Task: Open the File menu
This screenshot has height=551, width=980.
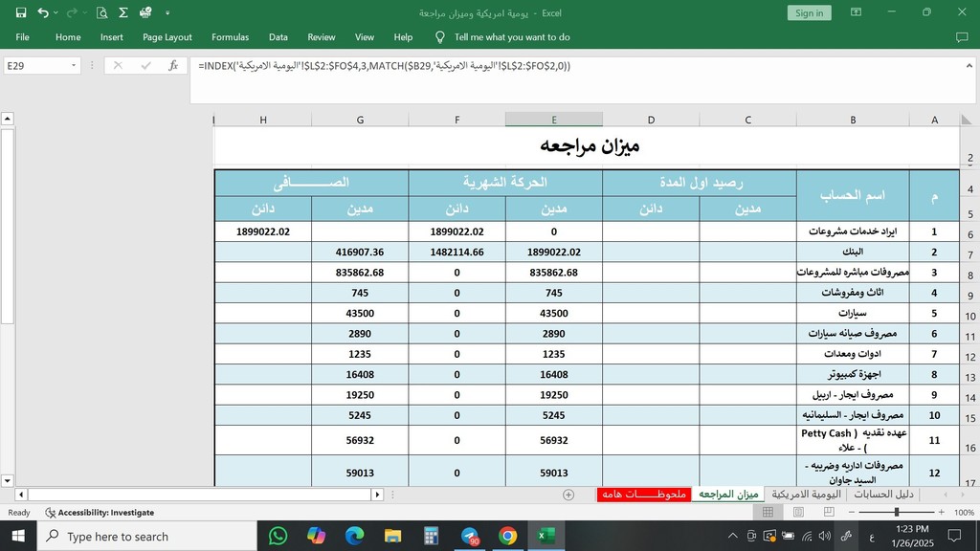Action: coord(23,37)
